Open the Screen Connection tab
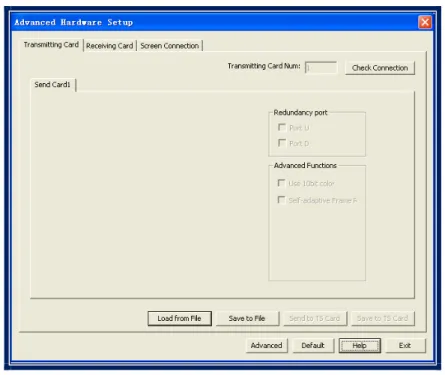 (x=169, y=46)
